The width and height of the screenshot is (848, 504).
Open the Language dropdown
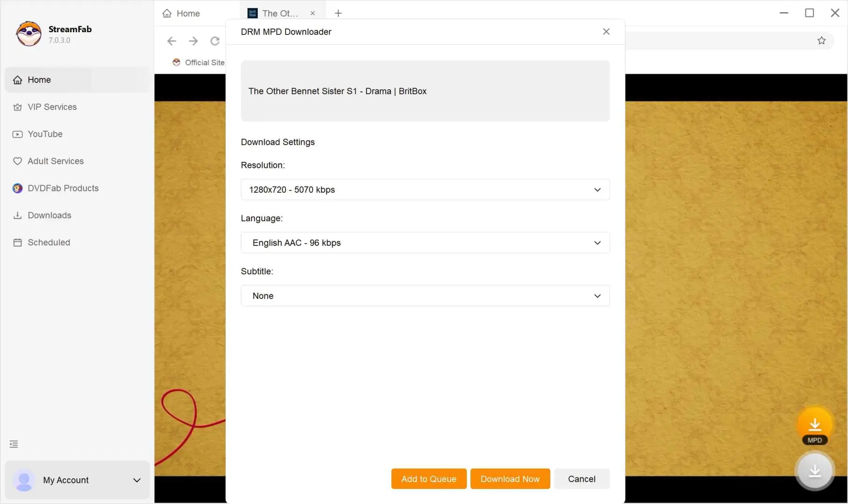[x=425, y=243]
